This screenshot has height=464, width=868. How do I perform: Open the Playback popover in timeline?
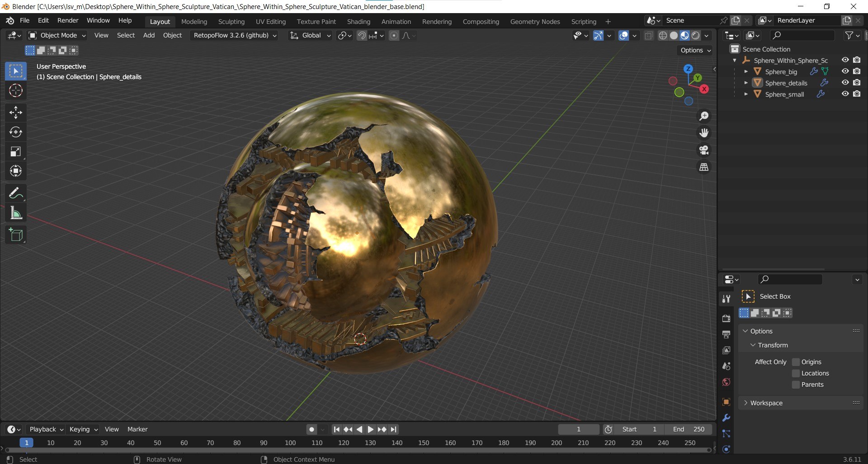pos(46,429)
